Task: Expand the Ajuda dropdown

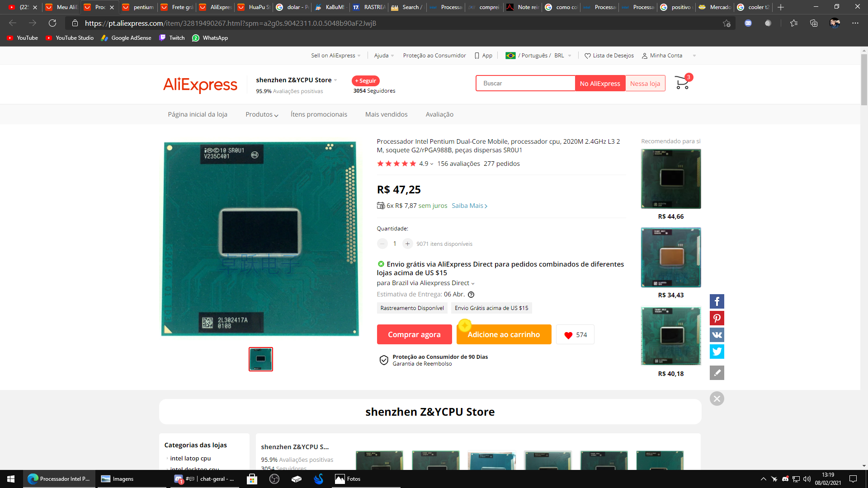Action: [384, 56]
